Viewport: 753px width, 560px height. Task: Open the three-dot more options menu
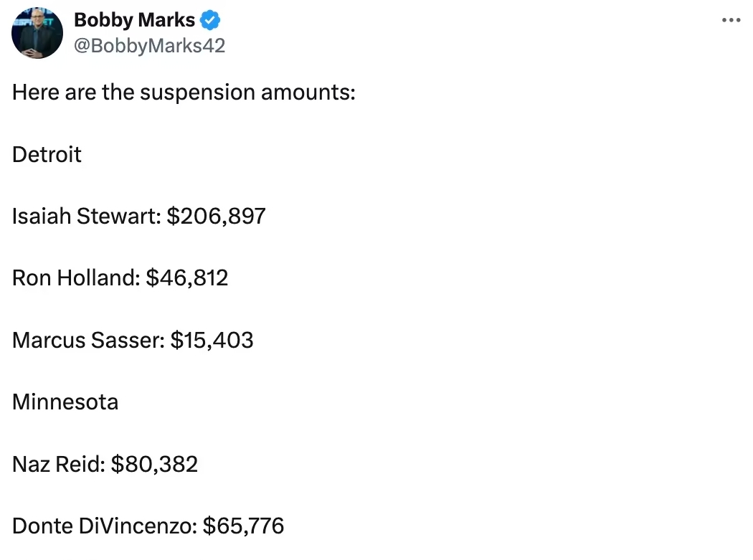731,20
